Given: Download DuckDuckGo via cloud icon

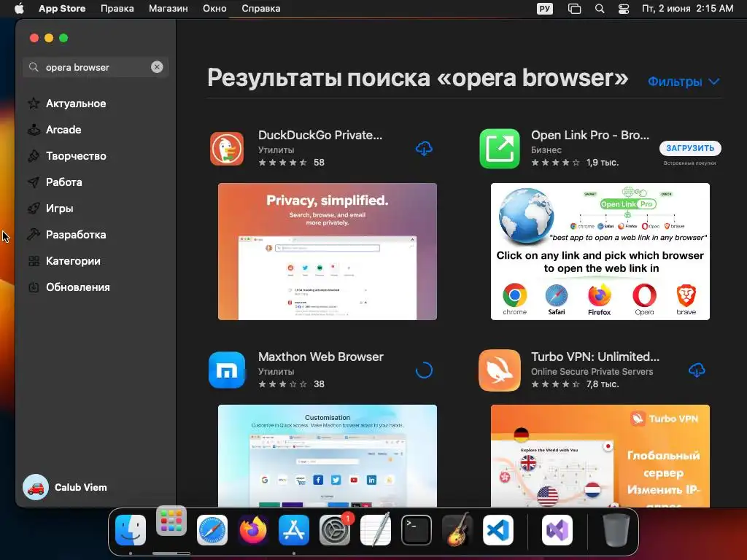Looking at the screenshot, I should (x=424, y=149).
